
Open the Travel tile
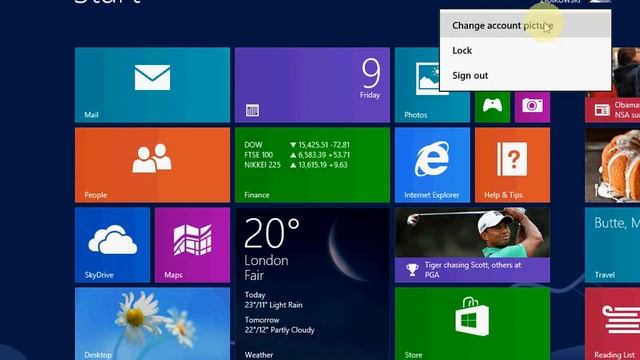point(612,245)
